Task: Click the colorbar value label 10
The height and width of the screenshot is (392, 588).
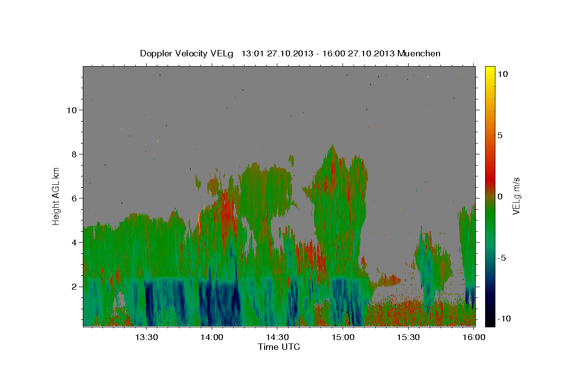Action: (503, 74)
